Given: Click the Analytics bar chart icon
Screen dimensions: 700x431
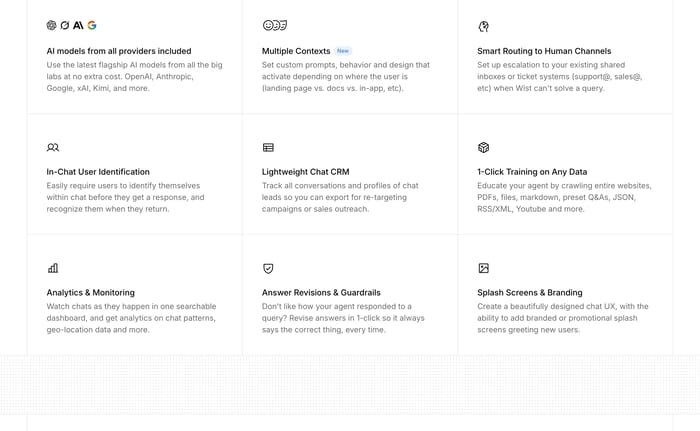Looking at the screenshot, I should (53, 268).
